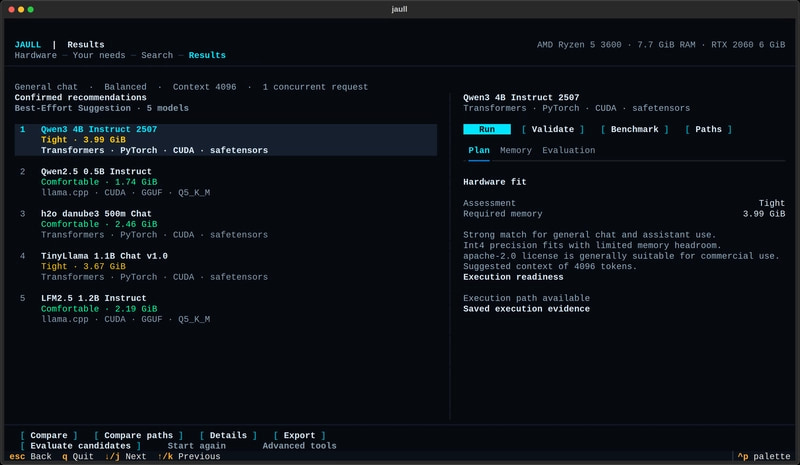The height and width of the screenshot is (465, 800).
Task: Click 'Comfortable · 2.19 GiB' label
Action: tap(99, 308)
